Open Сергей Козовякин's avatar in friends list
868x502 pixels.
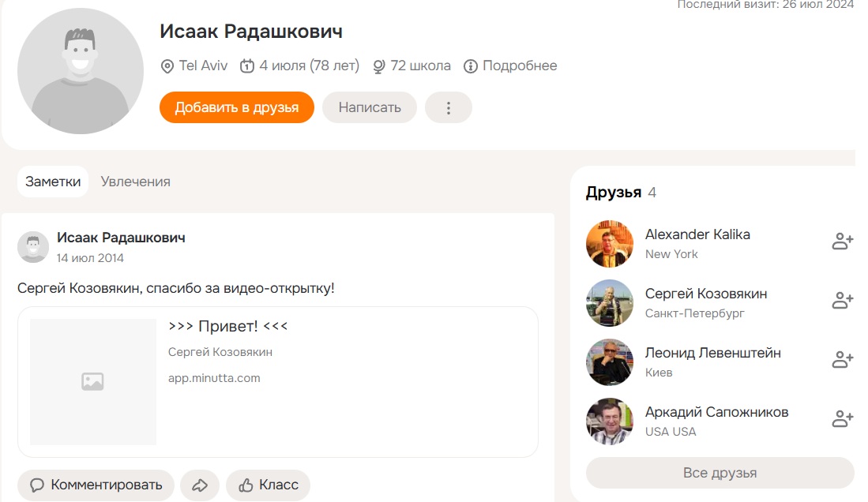coord(610,303)
